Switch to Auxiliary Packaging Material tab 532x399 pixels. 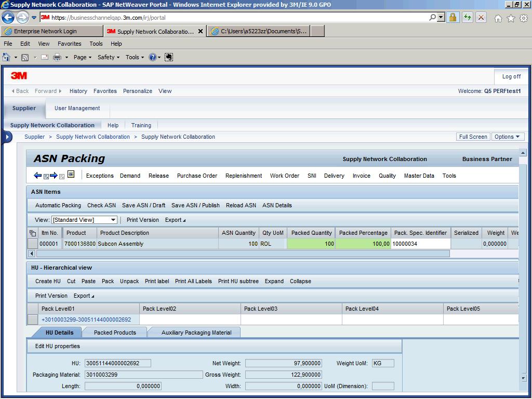coord(196,332)
